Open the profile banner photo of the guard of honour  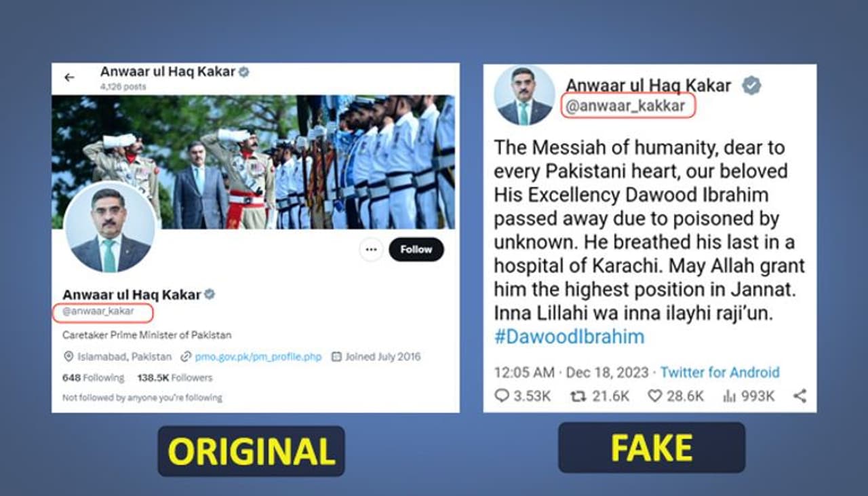(253, 161)
